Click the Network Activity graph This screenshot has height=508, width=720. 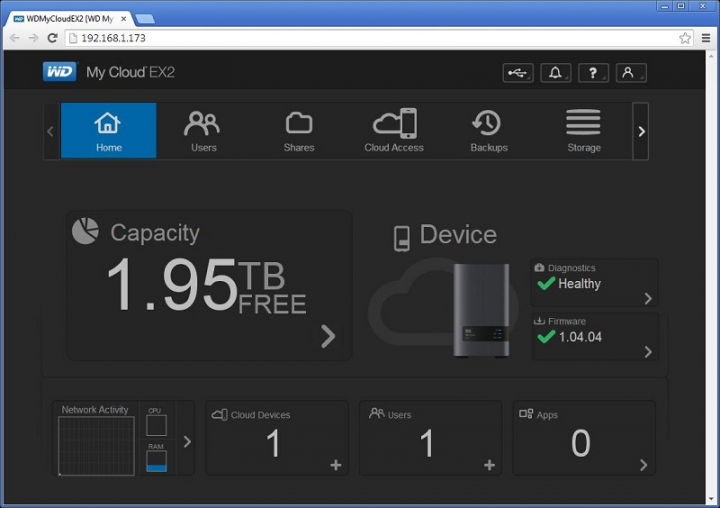tap(96, 446)
